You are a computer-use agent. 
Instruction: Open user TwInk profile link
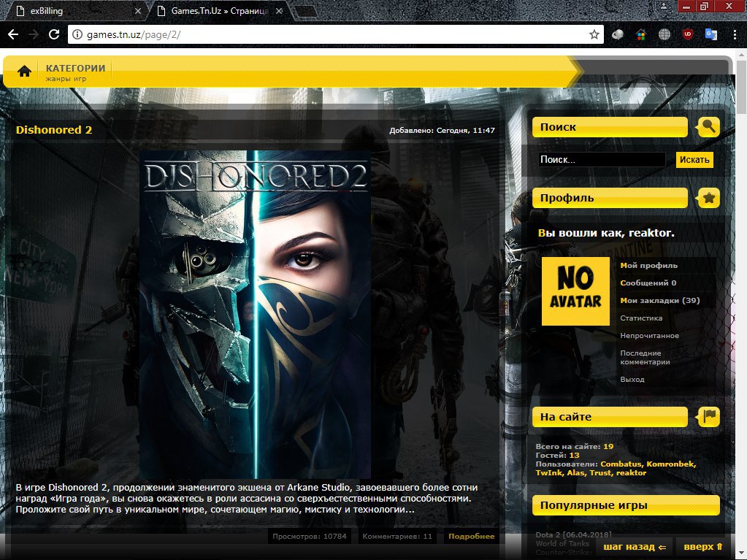coord(549,472)
